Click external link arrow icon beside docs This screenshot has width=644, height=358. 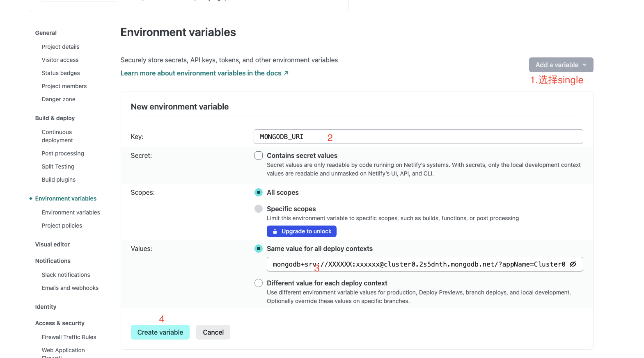pos(286,73)
